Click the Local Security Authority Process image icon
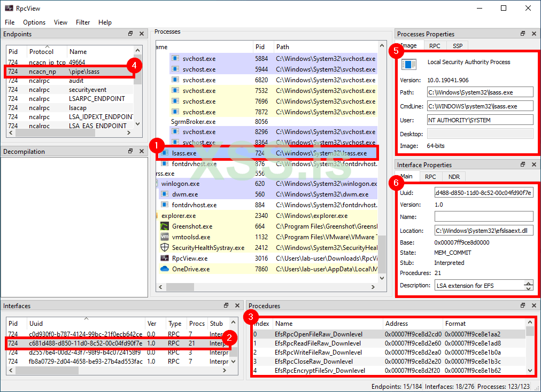Viewport: 541px width, 392px height. 409,64
